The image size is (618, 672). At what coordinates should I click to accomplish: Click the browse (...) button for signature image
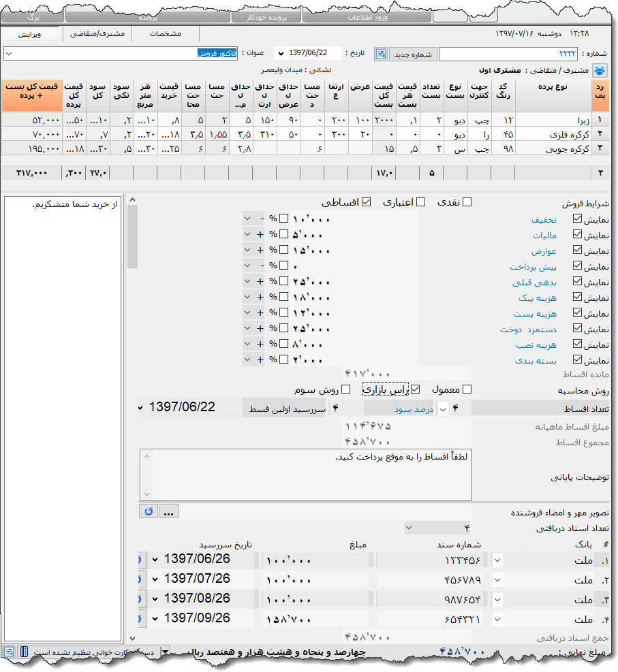pos(169,511)
